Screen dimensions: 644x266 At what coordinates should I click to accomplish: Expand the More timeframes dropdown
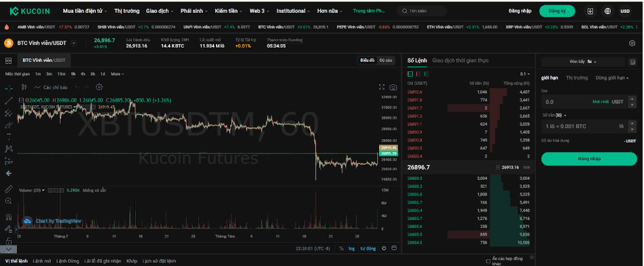(x=118, y=74)
